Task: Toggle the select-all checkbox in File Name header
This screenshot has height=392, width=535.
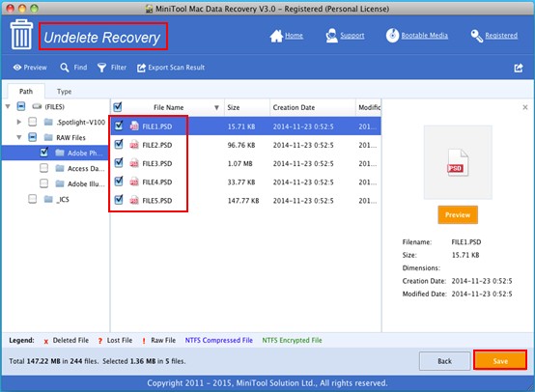Action: (x=118, y=107)
